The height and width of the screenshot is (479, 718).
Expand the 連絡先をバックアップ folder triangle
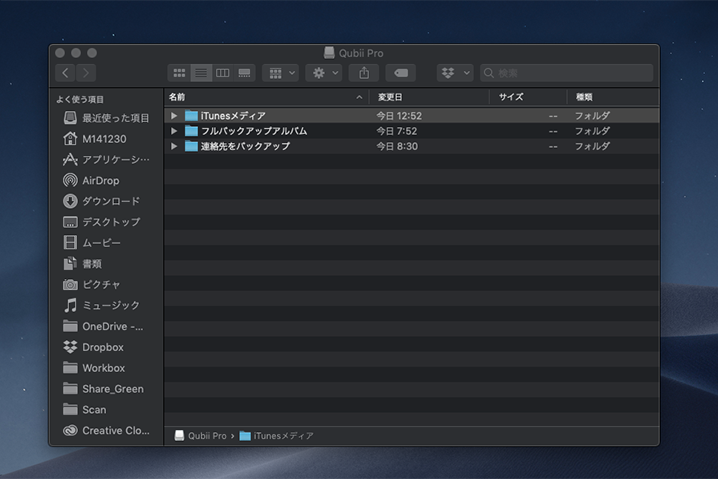point(174,146)
